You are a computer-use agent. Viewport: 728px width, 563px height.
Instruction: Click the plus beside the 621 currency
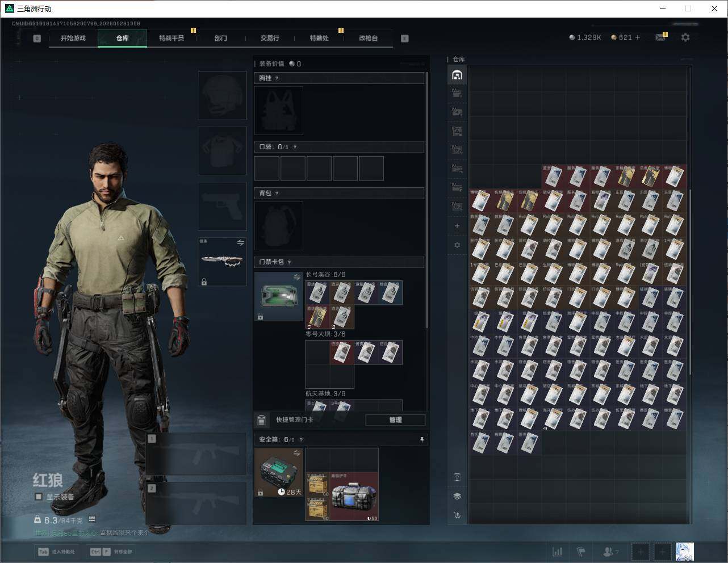(x=638, y=37)
